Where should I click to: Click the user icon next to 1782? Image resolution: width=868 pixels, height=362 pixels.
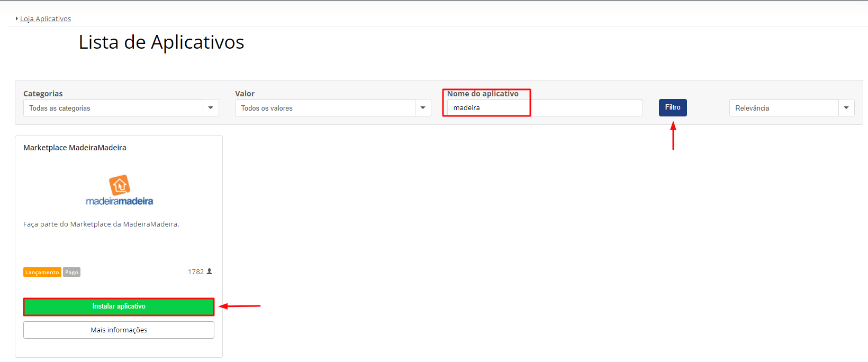click(210, 271)
